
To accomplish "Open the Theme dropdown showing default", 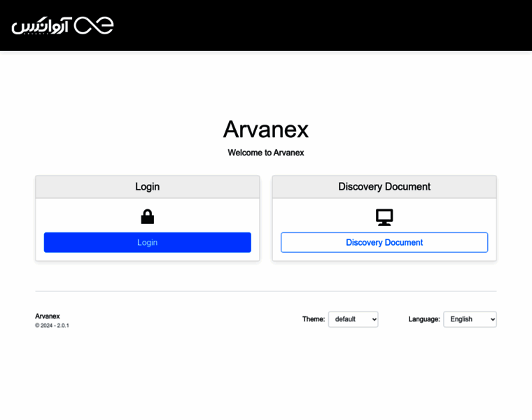I will click(x=352, y=319).
